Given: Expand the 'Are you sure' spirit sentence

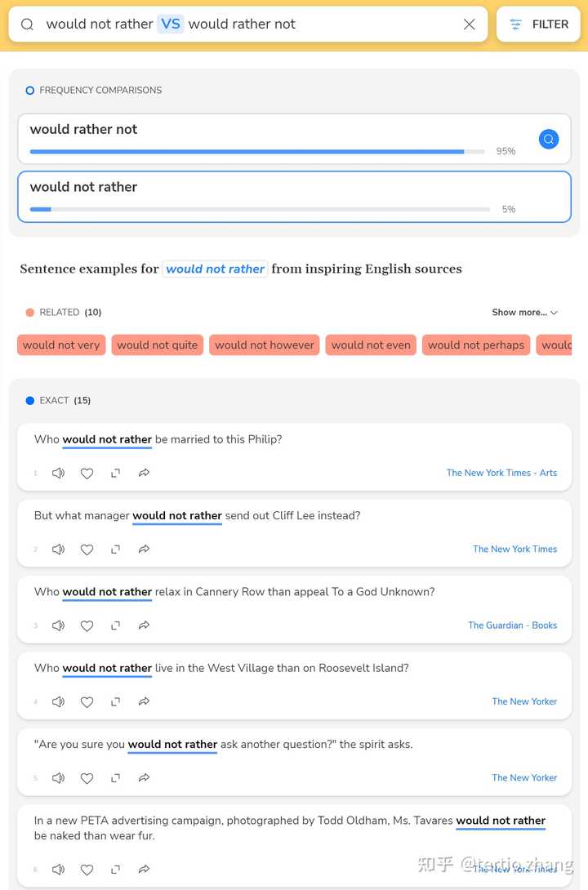Looking at the screenshot, I should tap(115, 778).
